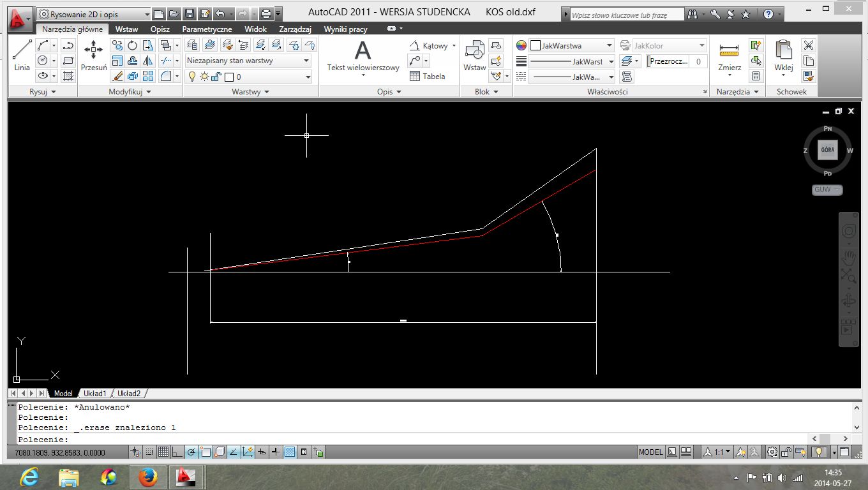Screen dimensions: 868x490
Task: Click the Save icon in quick access toolbar
Action: point(190,13)
